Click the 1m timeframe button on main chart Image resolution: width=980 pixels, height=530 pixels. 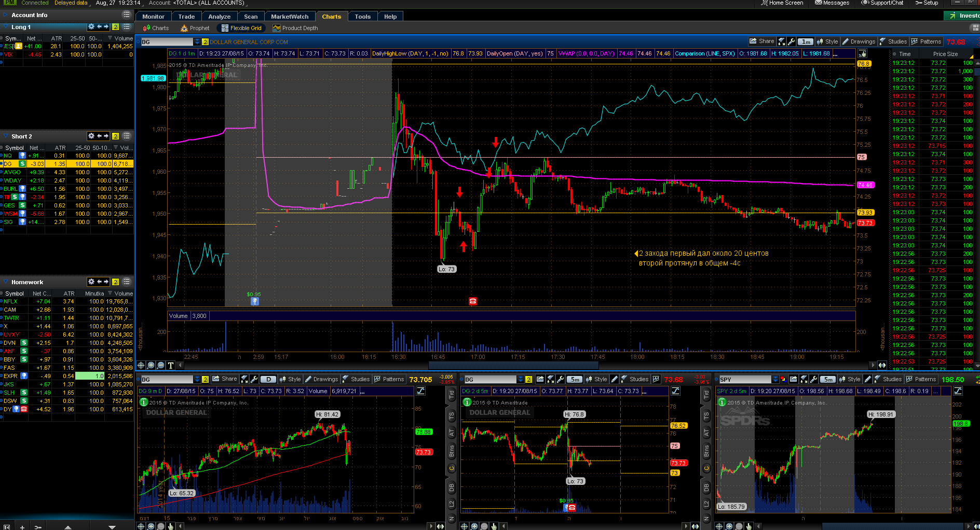point(806,41)
